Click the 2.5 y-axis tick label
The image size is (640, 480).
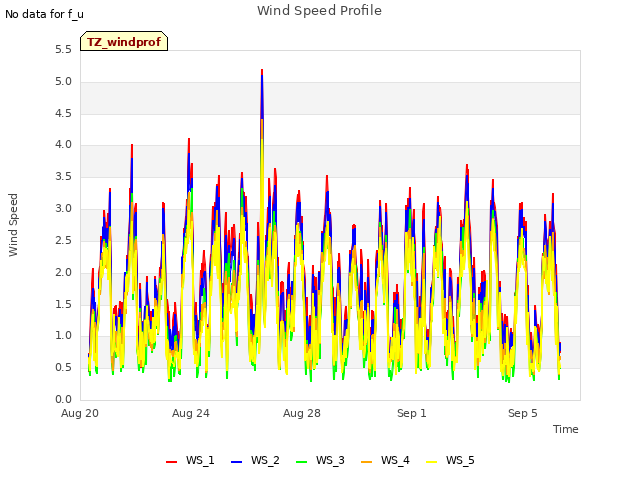[63, 240]
